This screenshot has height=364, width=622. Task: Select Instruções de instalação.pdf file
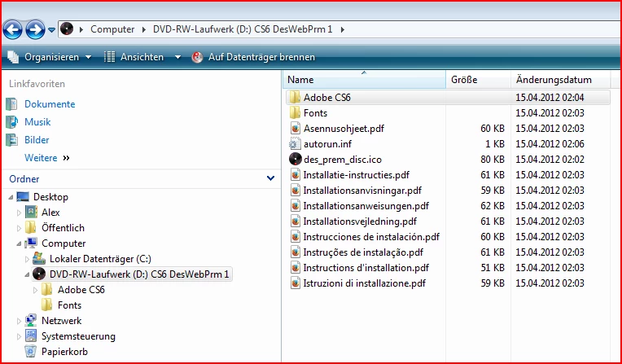(x=363, y=252)
